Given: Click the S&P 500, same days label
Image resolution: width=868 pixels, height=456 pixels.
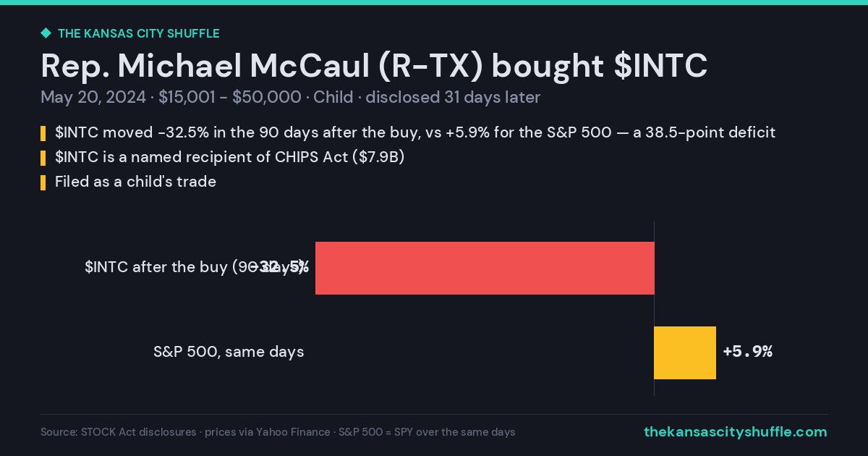Looking at the screenshot, I should pos(229,352).
